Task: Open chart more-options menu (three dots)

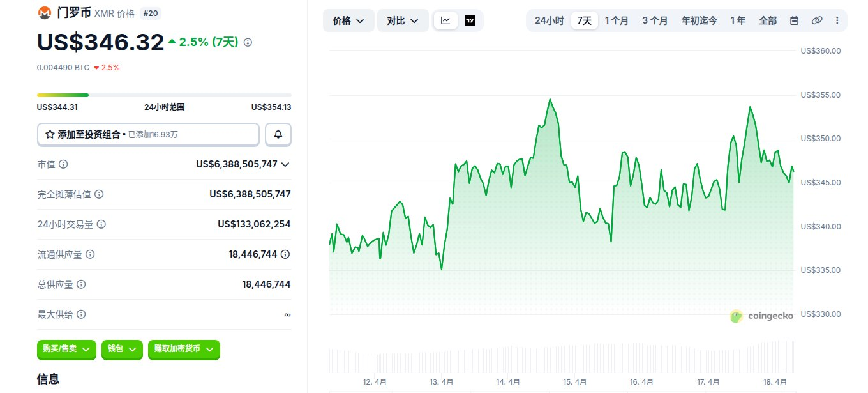Action: [x=837, y=20]
